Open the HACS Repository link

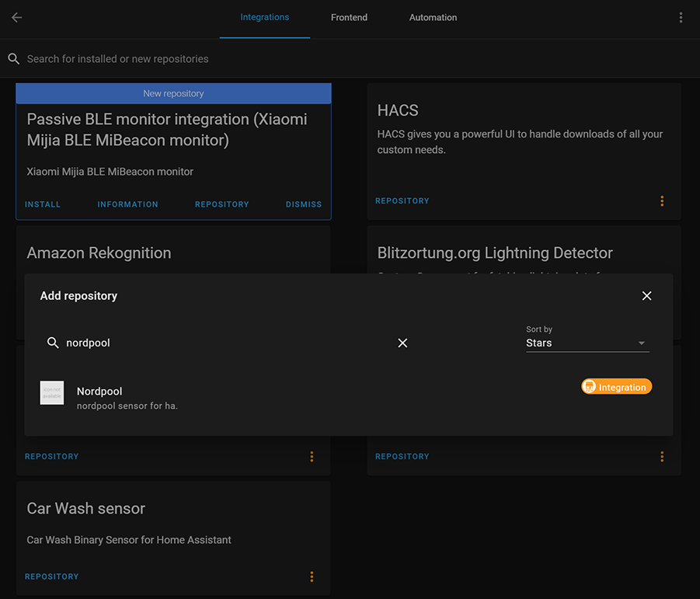coord(402,201)
